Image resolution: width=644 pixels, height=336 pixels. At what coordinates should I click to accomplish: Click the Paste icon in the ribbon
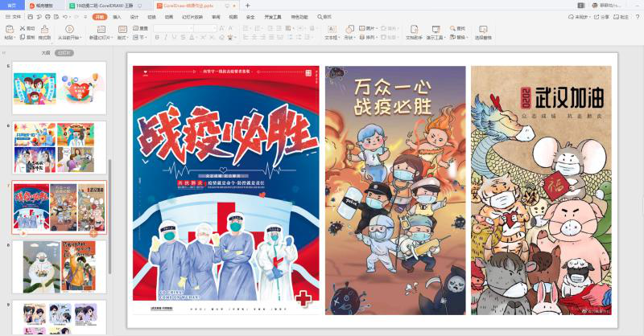click(10, 29)
